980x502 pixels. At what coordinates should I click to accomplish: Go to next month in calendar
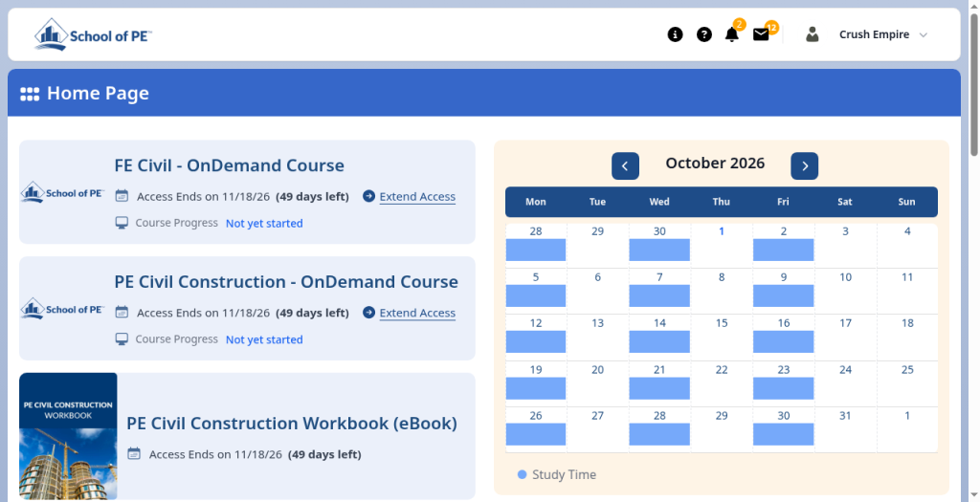point(804,166)
